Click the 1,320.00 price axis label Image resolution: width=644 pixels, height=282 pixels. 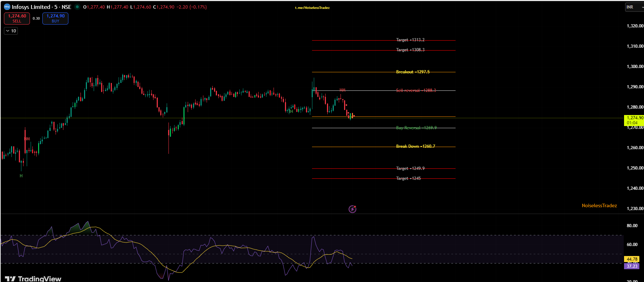pos(635,26)
